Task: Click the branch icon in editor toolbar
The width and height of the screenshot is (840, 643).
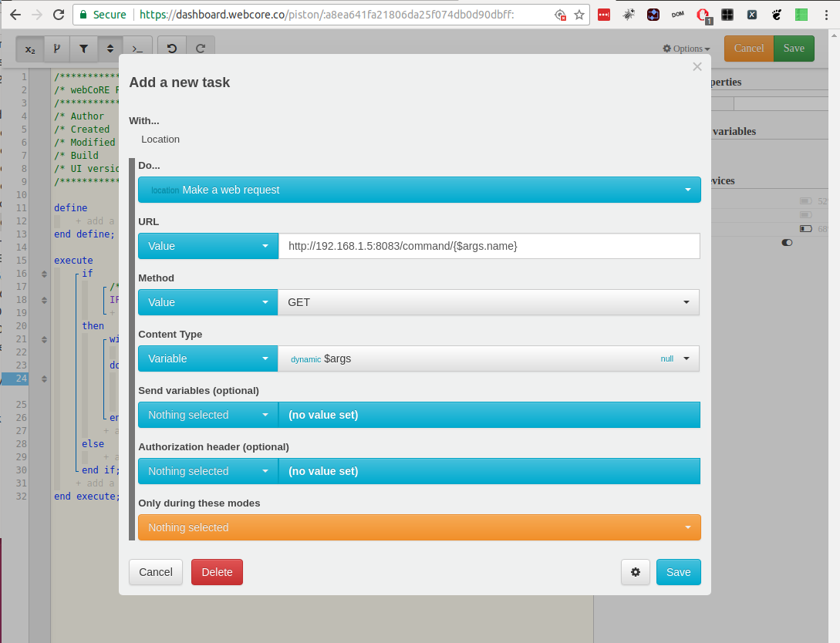Action: [x=56, y=49]
